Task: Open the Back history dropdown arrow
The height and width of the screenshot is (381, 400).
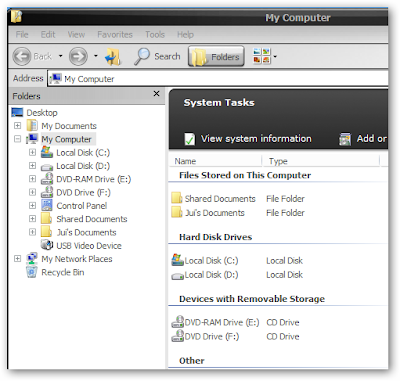Action: coord(61,56)
